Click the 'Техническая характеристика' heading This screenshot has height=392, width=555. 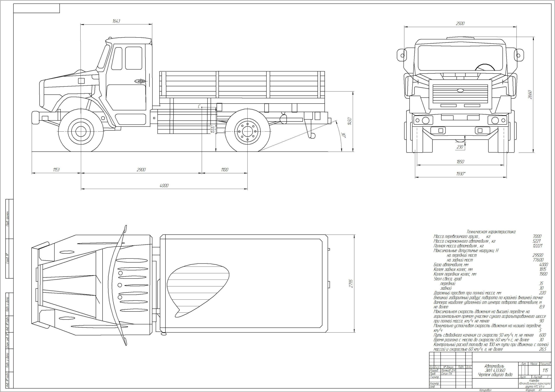(491, 232)
